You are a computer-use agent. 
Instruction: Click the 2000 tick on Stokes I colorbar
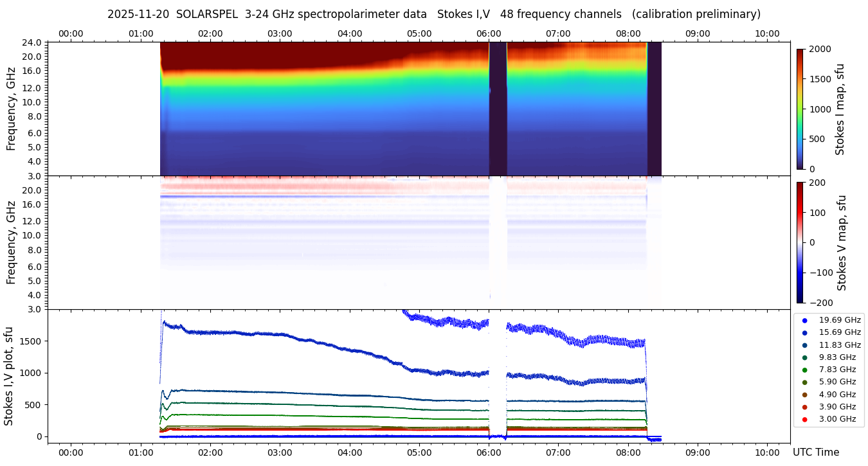(820, 49)
